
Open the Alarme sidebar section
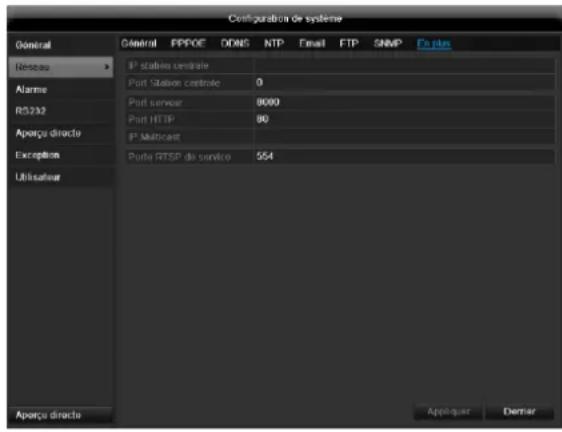pyautogui.click(x=60, y=90)
